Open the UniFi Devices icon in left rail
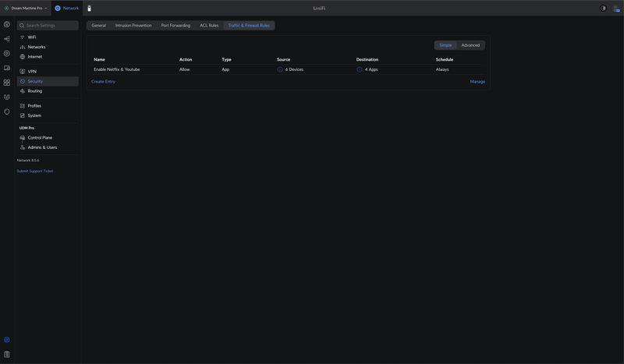 coord(7,53)
